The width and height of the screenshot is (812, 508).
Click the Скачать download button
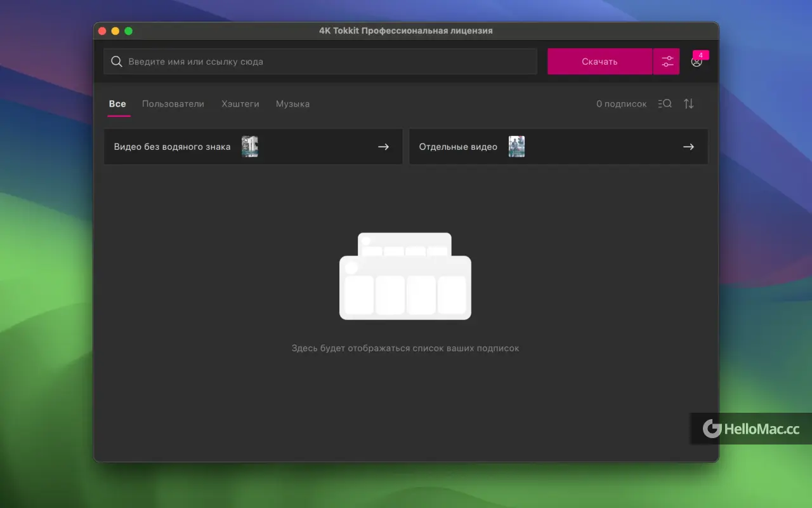(x=599, y=62)
